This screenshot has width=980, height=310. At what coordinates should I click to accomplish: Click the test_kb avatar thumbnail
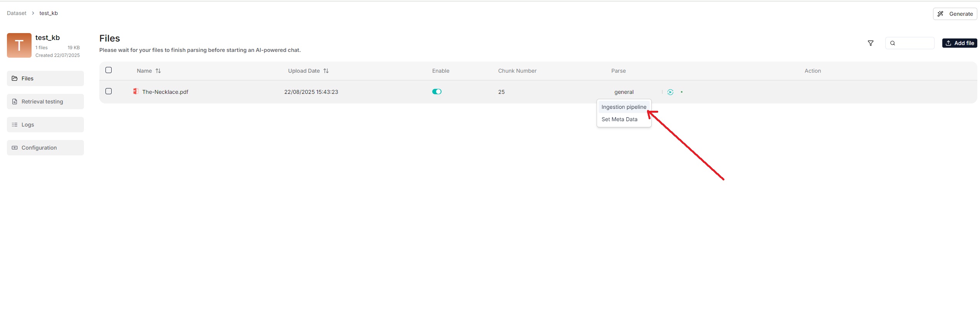pyautogui.click(x=19, y=45)
